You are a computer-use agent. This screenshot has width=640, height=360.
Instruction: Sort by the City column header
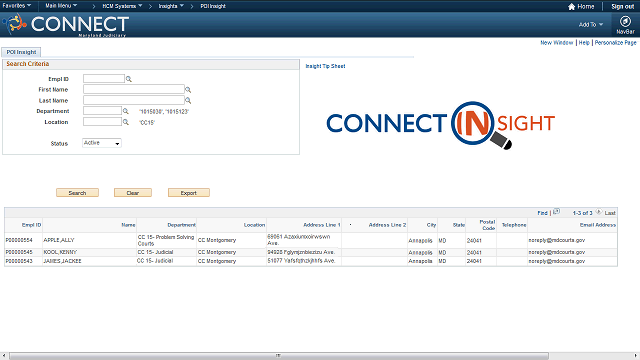tap(431, 225)
